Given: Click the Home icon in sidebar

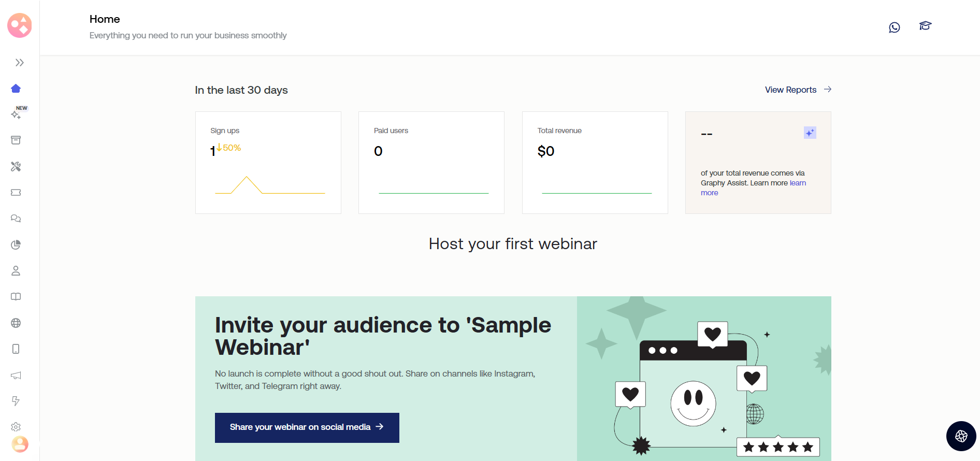Looking at the screenshot, I should 16,89.
